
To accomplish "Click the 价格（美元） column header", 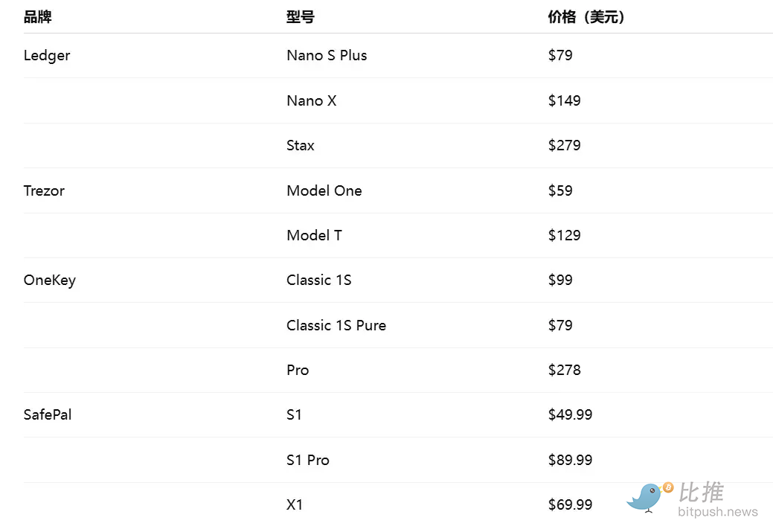I will pyautogui.click(x=587, y=17).
